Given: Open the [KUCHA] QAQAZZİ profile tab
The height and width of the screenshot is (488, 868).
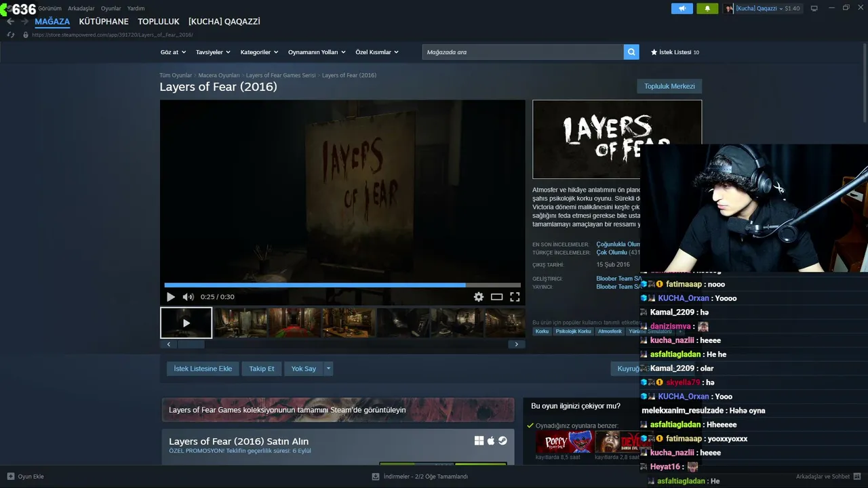Looking at the screenshot, I should [x=224, y=22].
